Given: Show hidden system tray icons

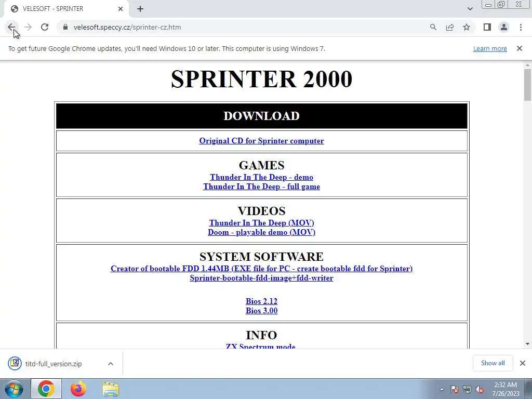Looking at the screenshot, I should [x=442, y=389].
